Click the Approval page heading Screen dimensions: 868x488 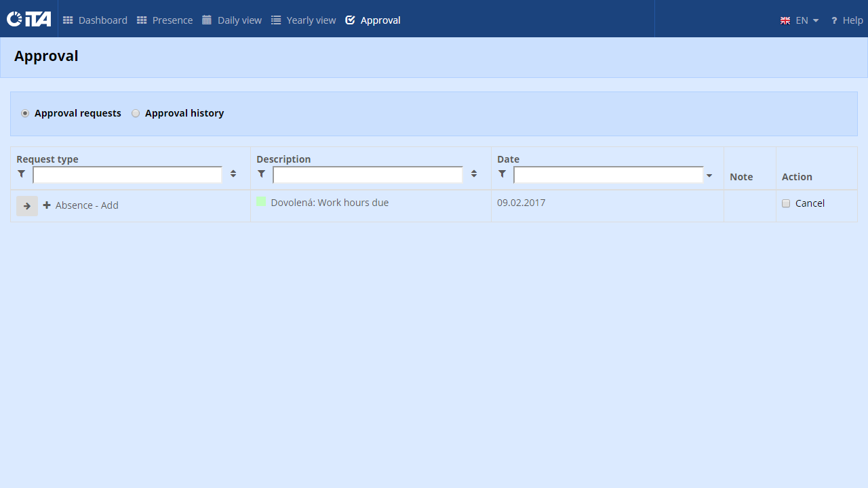[x=46, y=56]
